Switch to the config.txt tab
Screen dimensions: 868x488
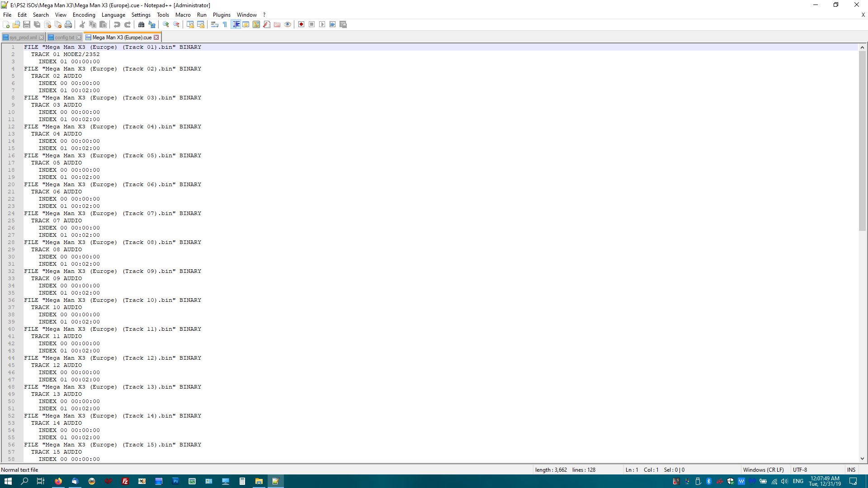pos(64,38)
